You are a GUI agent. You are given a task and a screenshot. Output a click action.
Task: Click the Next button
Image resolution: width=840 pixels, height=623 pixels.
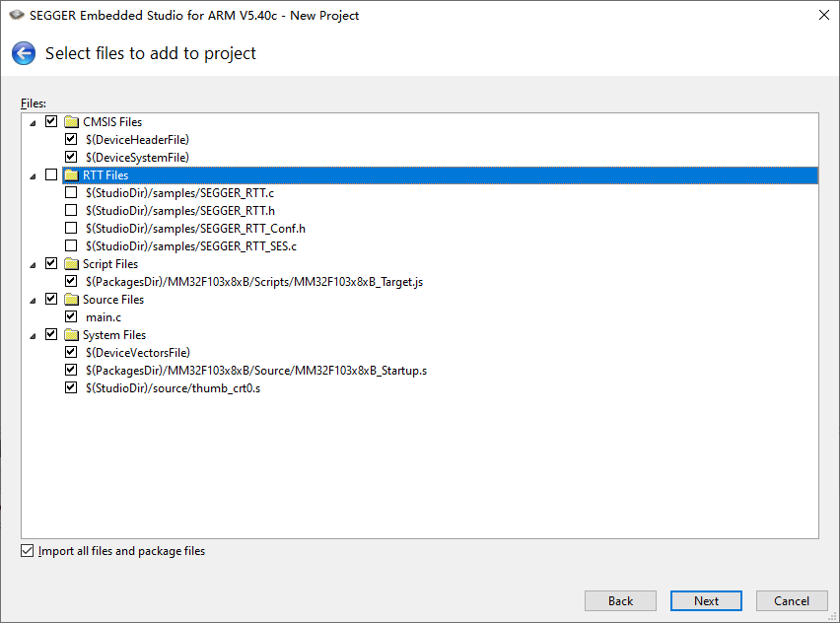pos(706,601)
